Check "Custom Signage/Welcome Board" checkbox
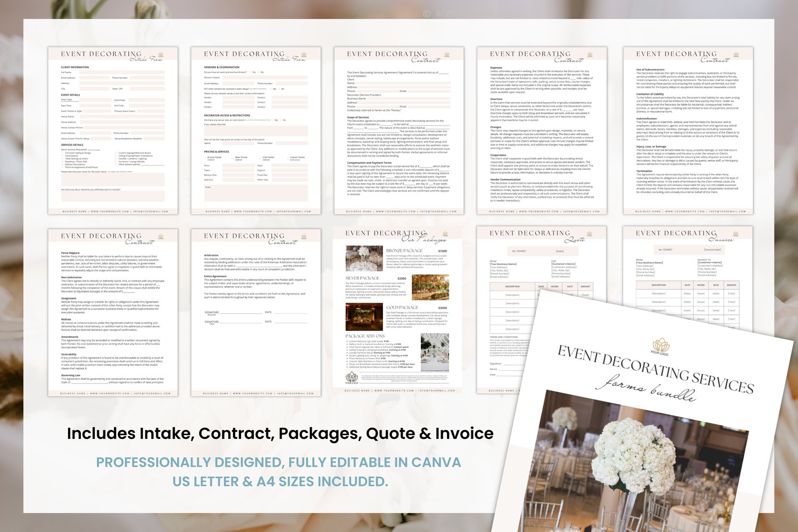The height and width of the screenshot is (532, 798). pyautogui.click(x=117, y=153)
